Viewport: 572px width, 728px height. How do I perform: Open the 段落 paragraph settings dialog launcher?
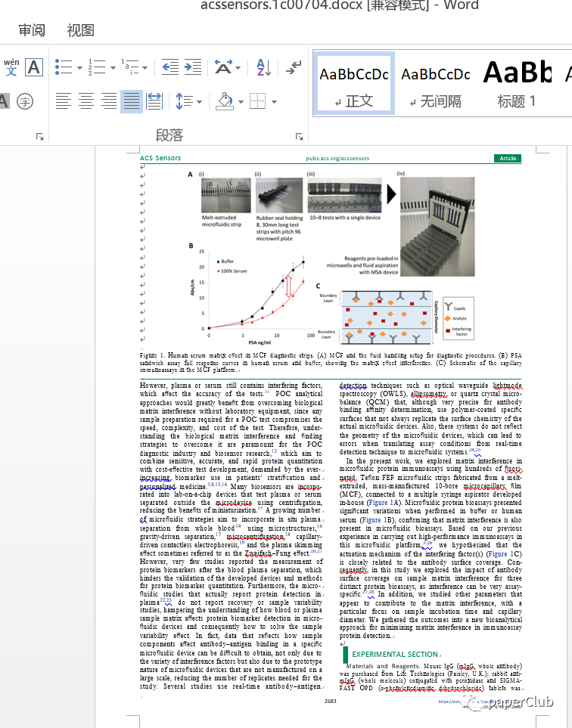click(300, 137)
